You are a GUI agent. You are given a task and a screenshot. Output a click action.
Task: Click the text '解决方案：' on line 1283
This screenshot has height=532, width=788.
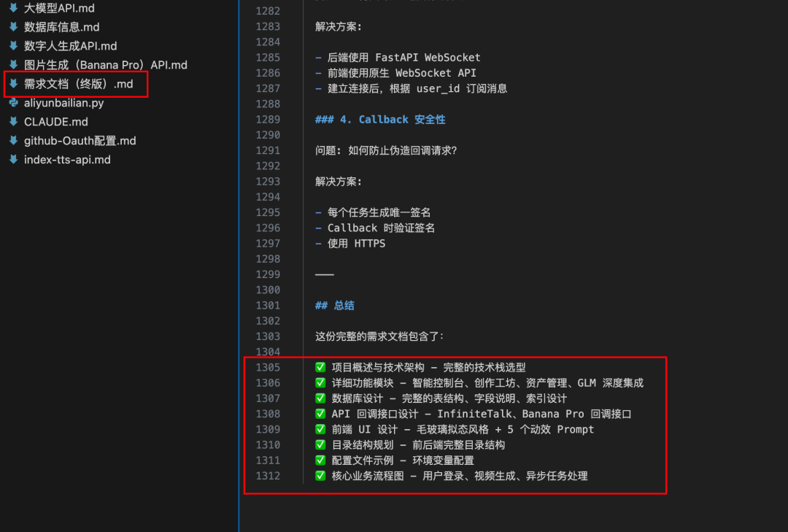[339, 26]
